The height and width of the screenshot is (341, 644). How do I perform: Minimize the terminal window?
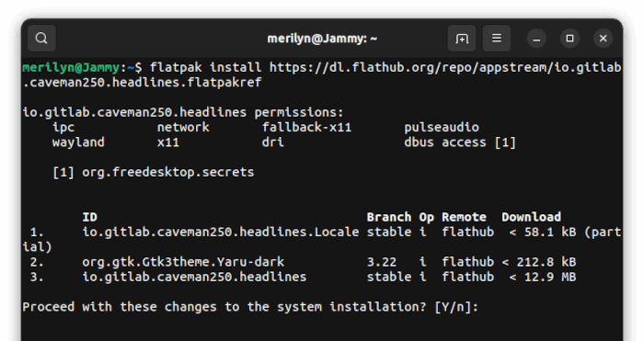click(x=536, y=39)
